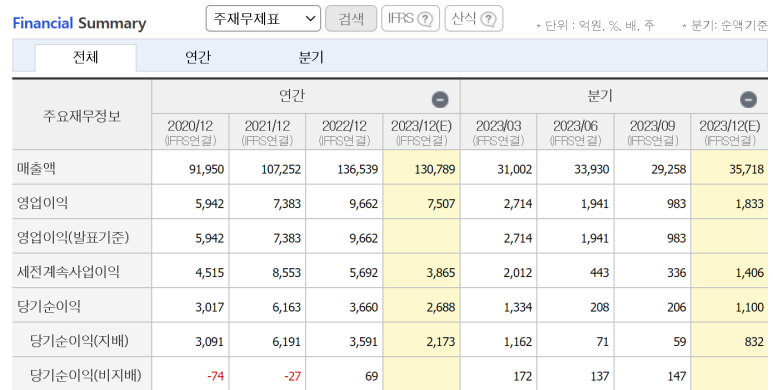Select non-controlling income value 137

pyautogui.click(x=600, y=376)
